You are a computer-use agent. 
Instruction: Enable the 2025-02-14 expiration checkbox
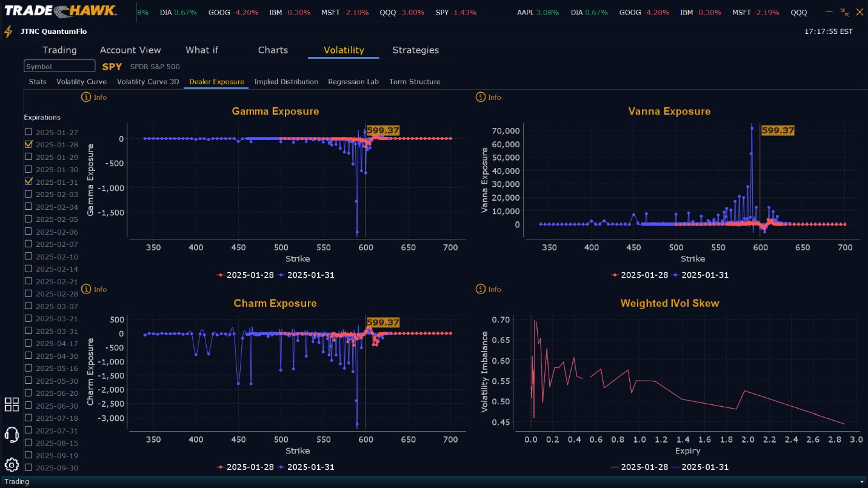point(28,269)
